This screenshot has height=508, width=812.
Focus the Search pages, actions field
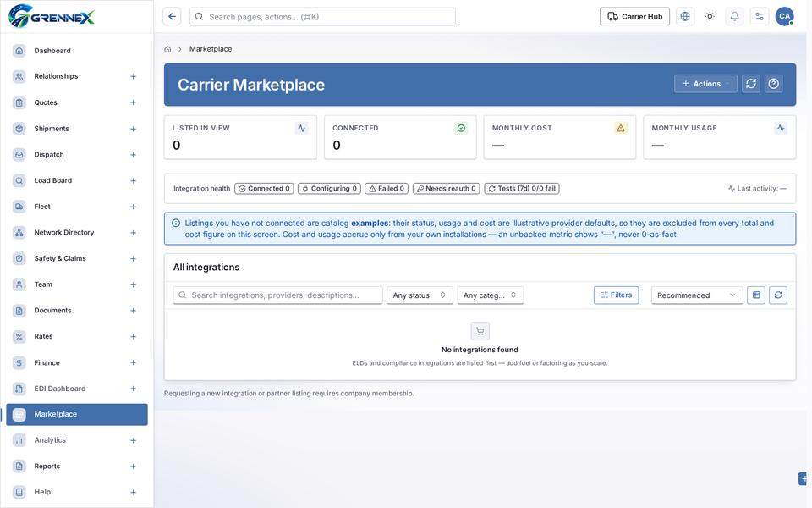point(322,17)
